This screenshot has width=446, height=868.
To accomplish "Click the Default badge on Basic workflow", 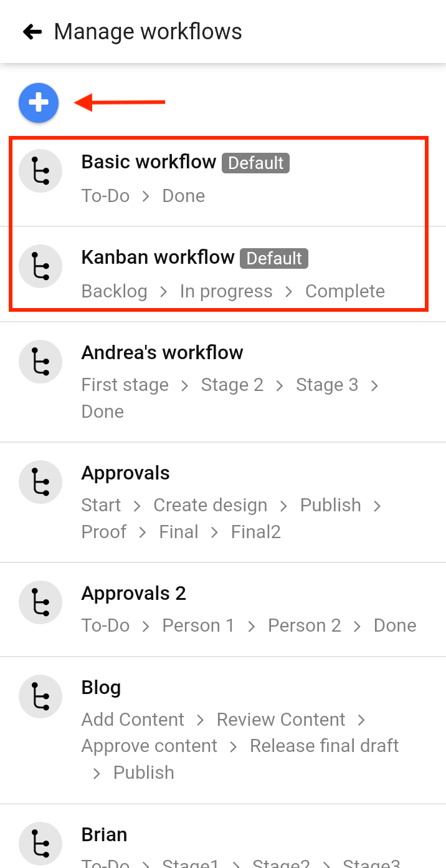I will click(x=256, y=163).
